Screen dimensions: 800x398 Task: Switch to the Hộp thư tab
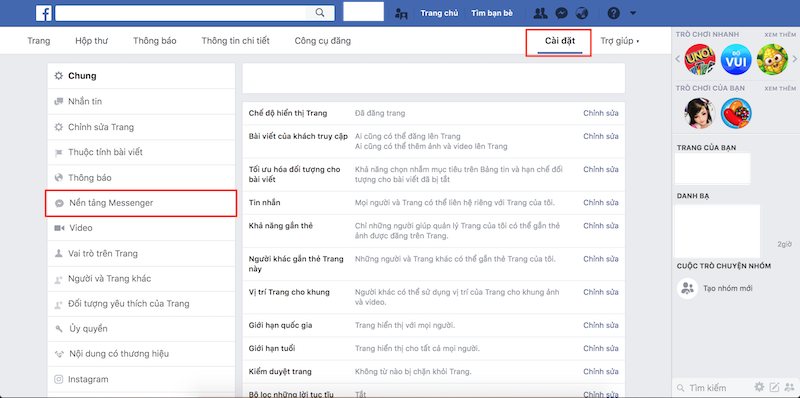click(91, 41)
